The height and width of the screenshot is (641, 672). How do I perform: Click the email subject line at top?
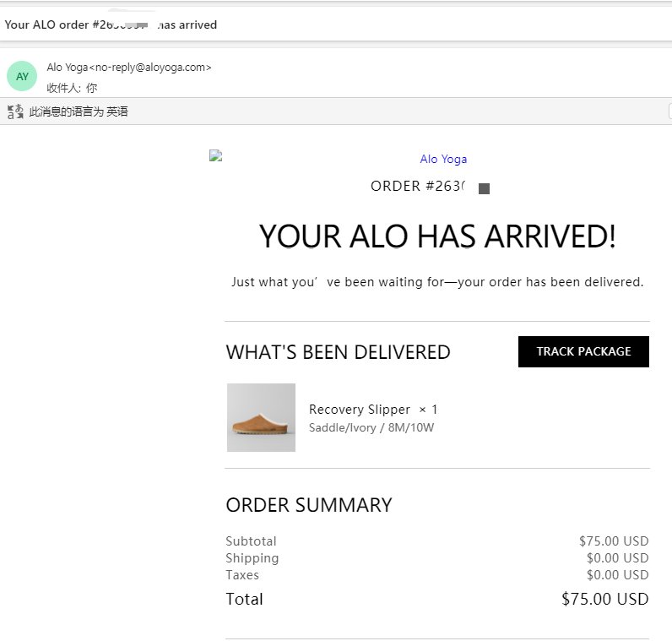(111, 25)
